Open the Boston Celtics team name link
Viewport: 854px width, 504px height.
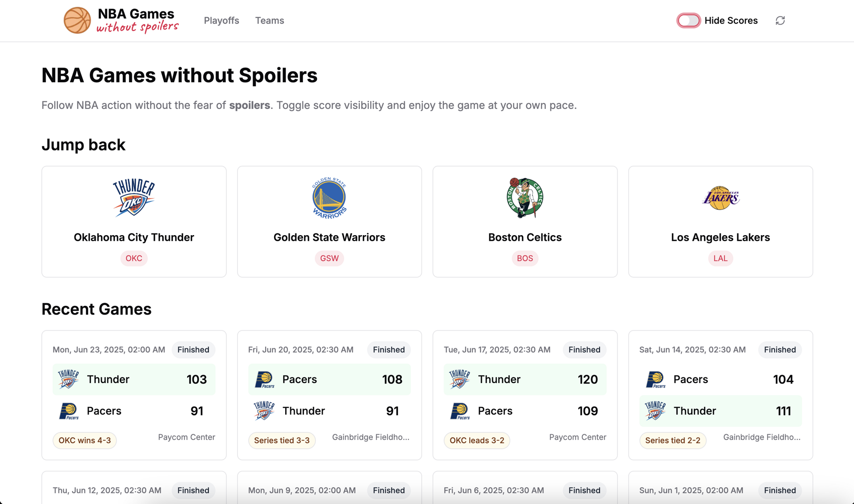525,237
